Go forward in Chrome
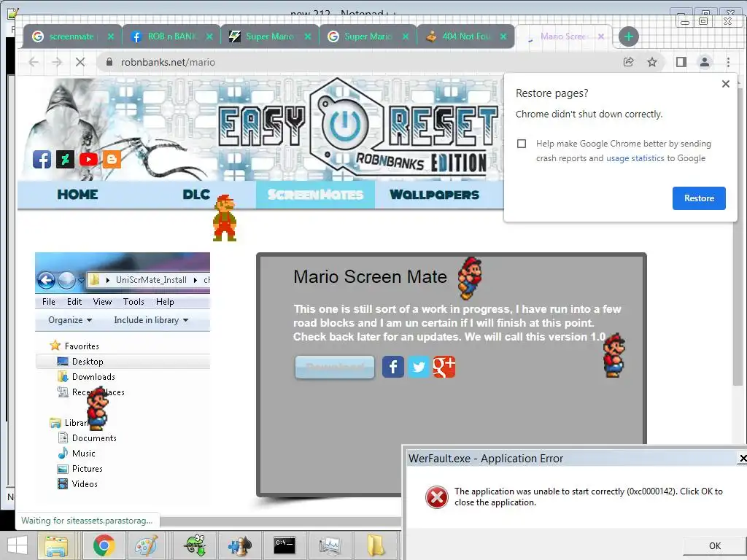The width and height of the screenshot is (747, 560). tap(57, 62)
